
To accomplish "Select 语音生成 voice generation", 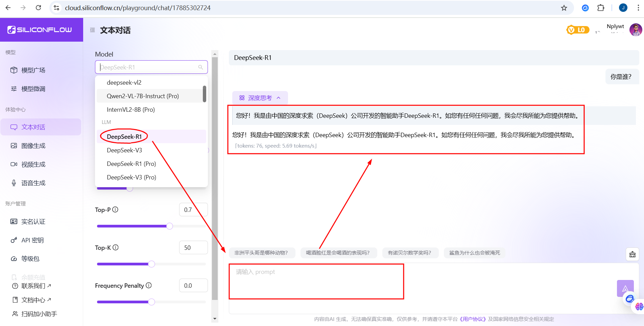I will pyautogui.click(x=33, y=183).
